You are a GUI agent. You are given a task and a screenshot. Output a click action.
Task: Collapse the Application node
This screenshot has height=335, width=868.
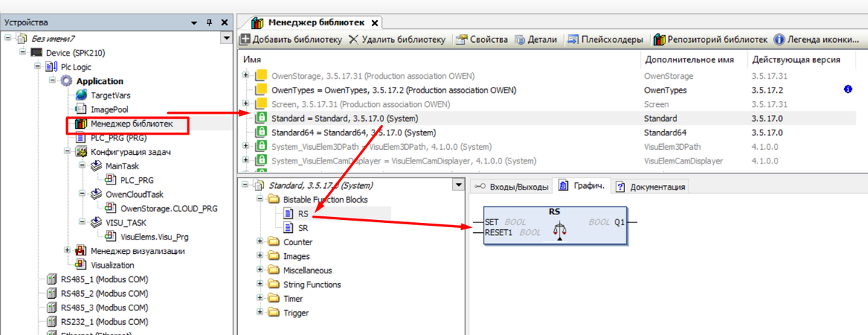tap(52, 81)
